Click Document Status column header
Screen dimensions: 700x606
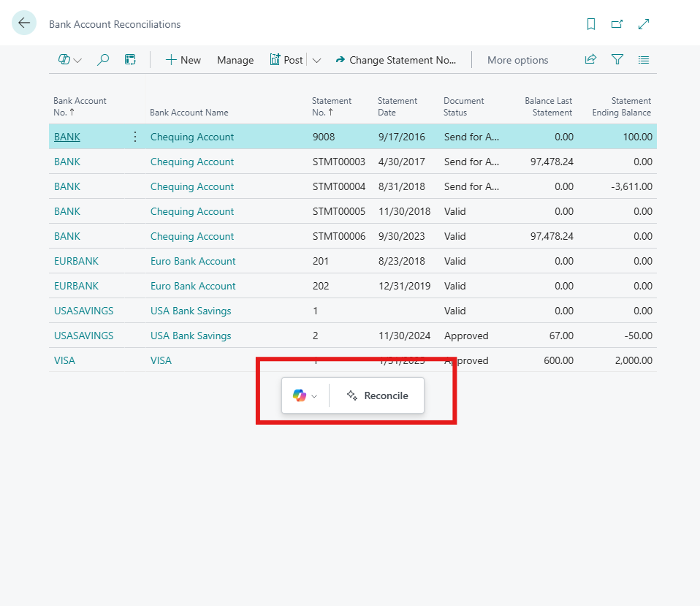[x=463, y=106]
